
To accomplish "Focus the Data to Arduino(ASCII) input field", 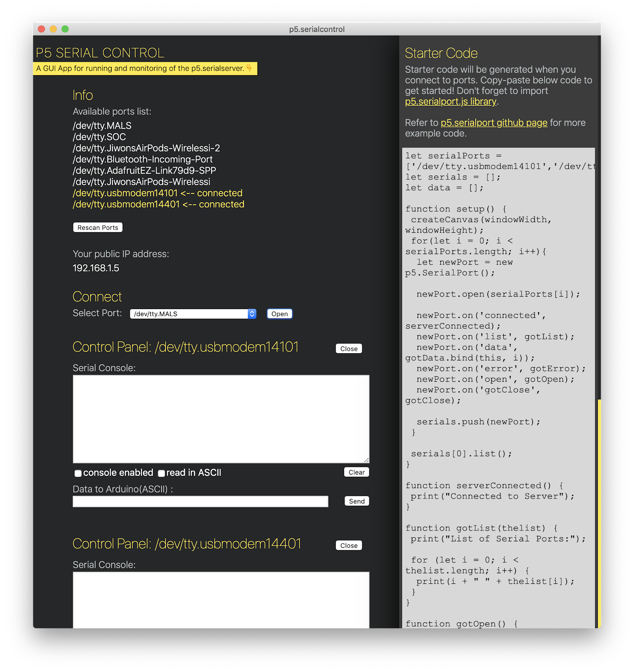I will point(200,501).
